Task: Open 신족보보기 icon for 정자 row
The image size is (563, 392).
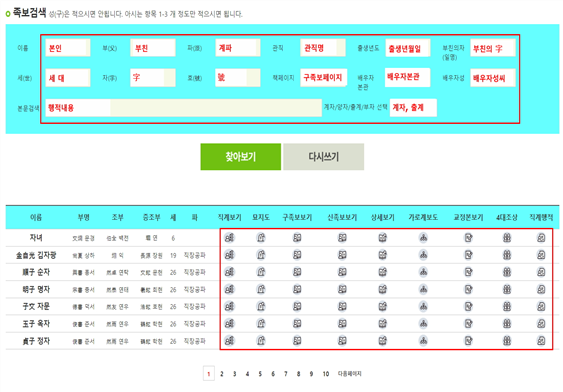Action: click(x=342, y=341)
